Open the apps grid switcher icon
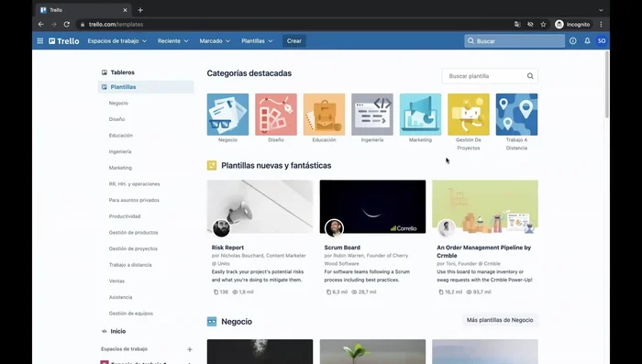642x364 pixels. (40, 41)
